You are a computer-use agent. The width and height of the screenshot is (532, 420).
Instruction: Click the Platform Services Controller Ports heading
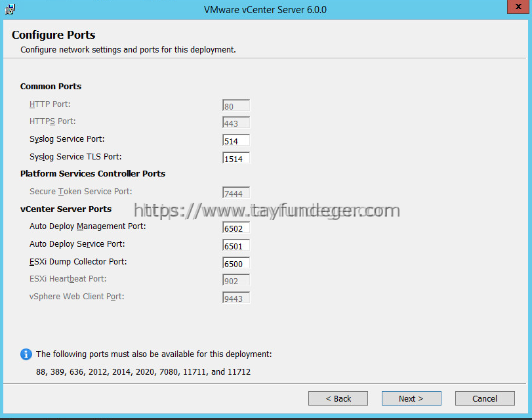click(92, 173)
